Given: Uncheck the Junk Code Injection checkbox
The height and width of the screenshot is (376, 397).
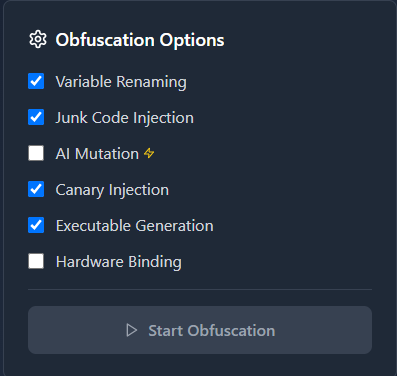Looking at the screenshot, I should click(36, 117).
